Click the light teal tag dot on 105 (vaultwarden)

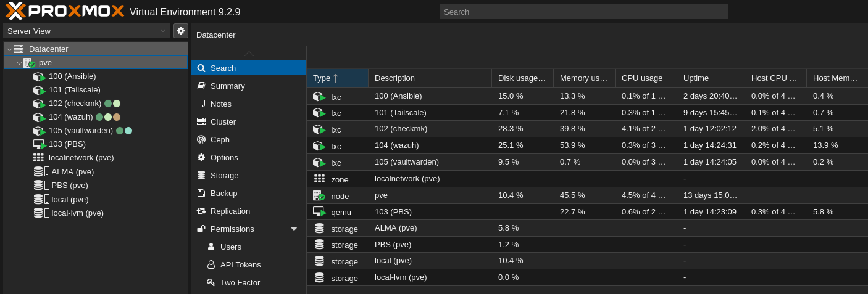click(x=128, y=131)
